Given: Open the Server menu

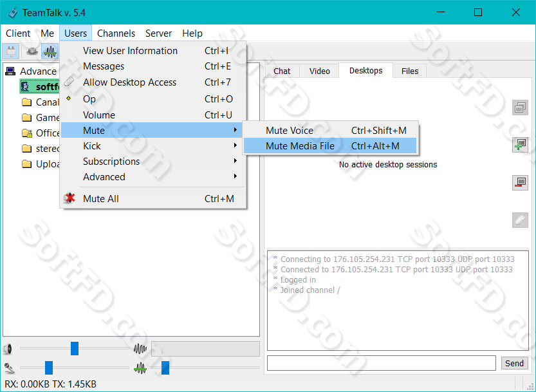Looking at the screenshot, I should pyautogui.click(x=158, y=33).
